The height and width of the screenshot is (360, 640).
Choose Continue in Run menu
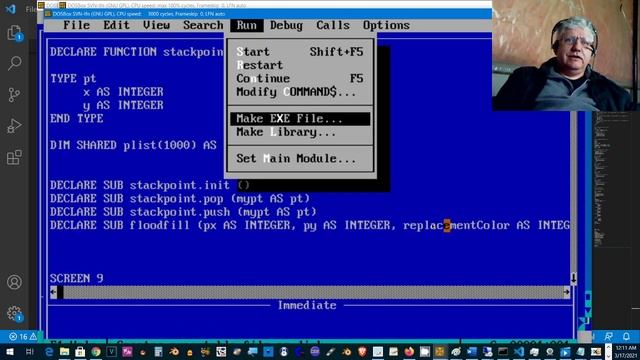tap(300, 78)
